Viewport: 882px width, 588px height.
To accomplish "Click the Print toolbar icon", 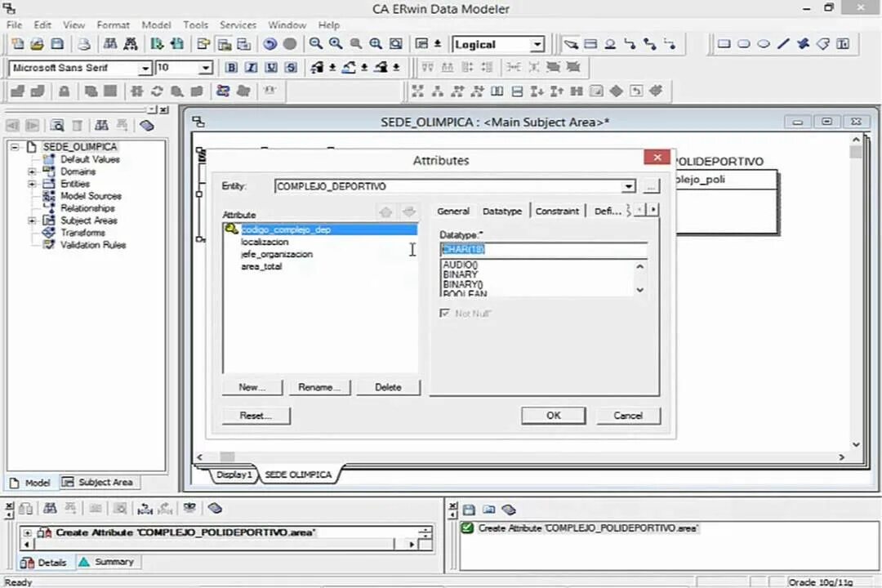I will pos(84,44).
